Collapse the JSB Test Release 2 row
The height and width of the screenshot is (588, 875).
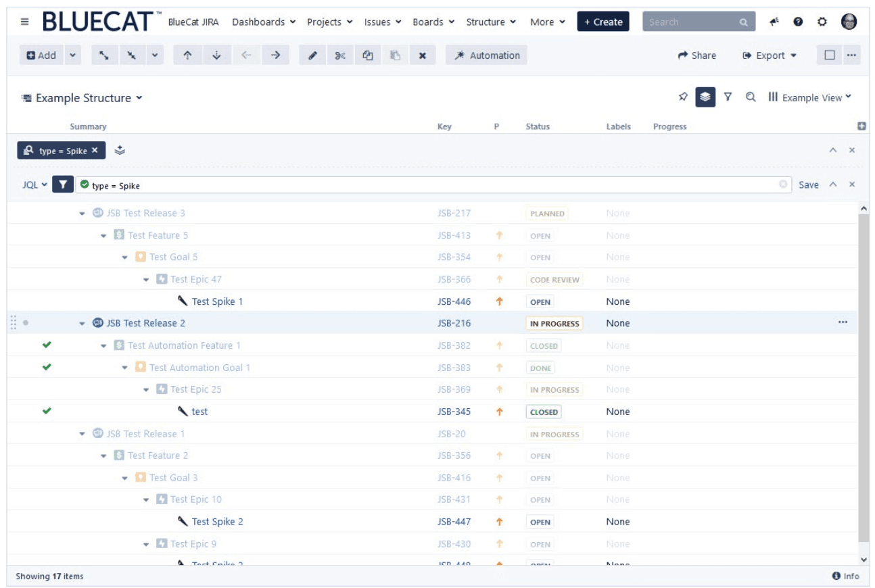tap(82, 324)
